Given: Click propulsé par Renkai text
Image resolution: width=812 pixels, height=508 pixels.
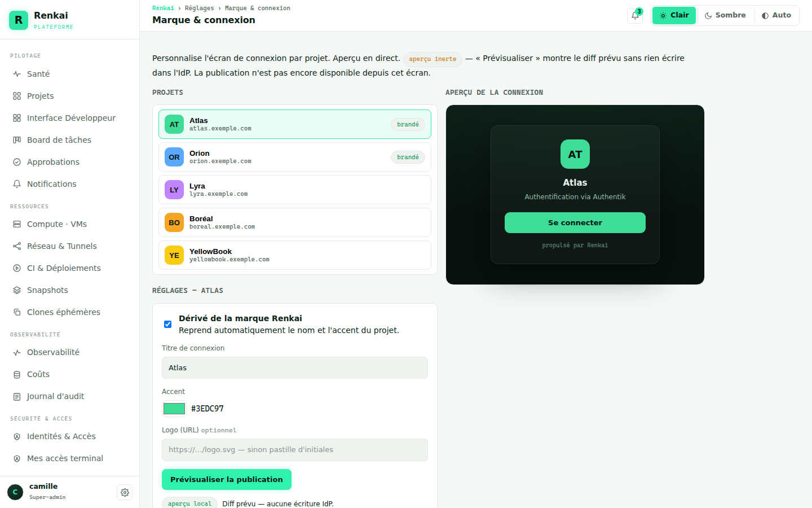Looking at the screenshot, I should tap(575, 245).
